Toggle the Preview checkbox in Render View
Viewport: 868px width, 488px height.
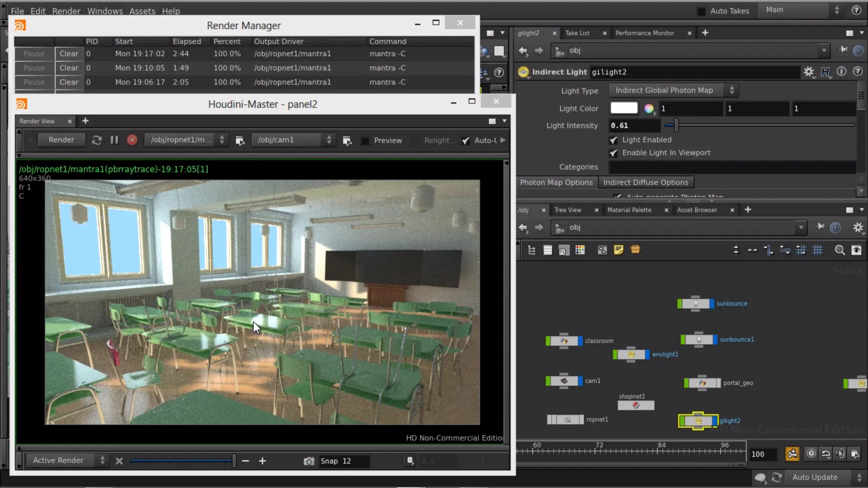click(x=365, y=141)
